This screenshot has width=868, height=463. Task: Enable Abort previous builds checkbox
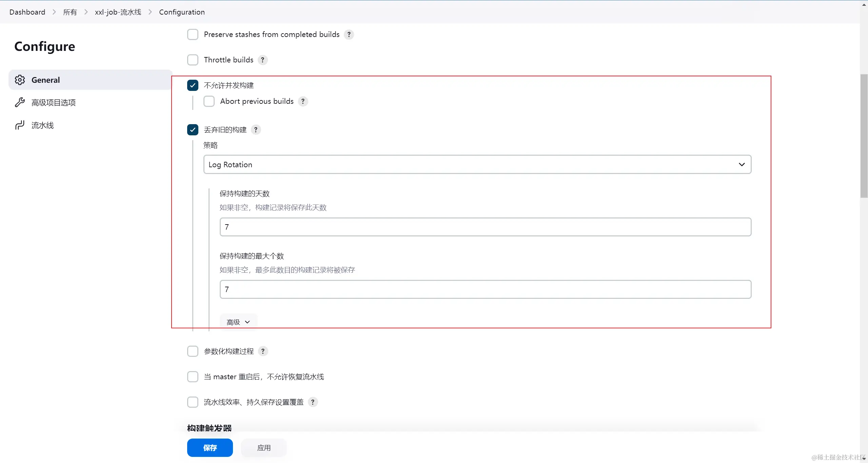[x=209, y=101]
